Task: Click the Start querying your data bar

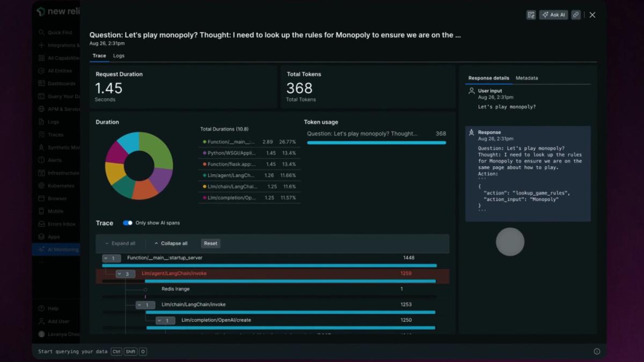Action: click(x=92, y=352)
